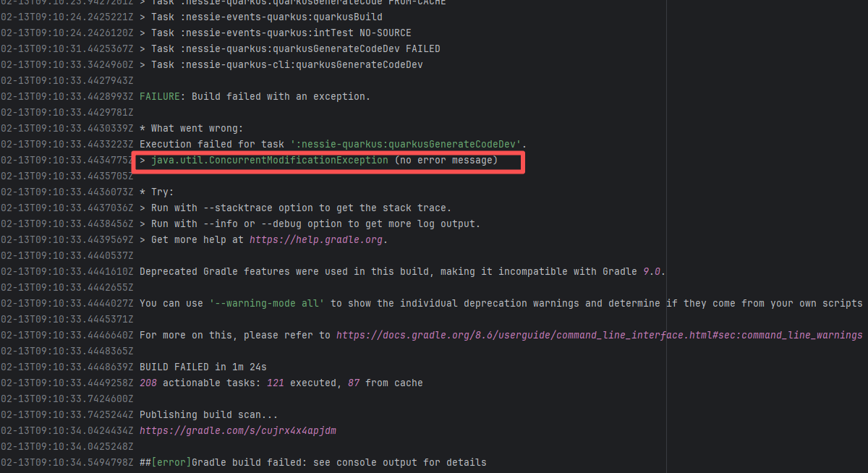Viewport: 868px width, 473px height.
Task: Click the '##[error]Gradle build failed' line
Action: (312, 462)
